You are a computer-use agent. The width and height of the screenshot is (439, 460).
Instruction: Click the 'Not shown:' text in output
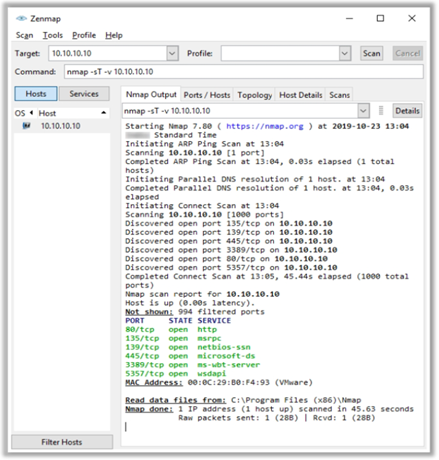[149, 312]
